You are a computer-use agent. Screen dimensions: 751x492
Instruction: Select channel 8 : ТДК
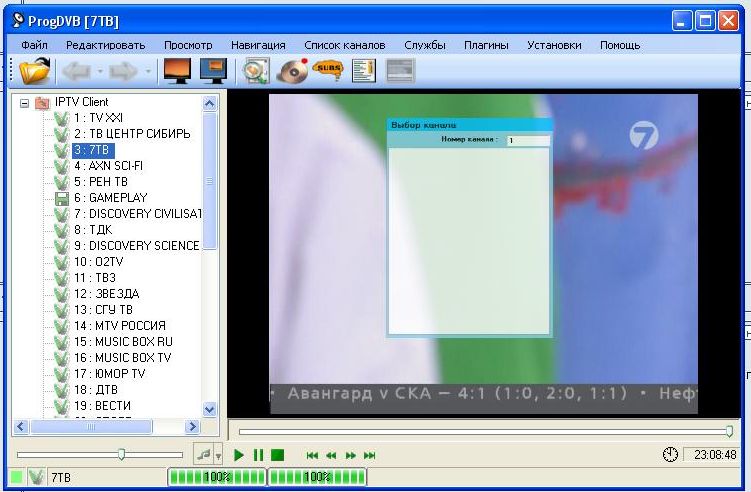click(x=93, y=230)
